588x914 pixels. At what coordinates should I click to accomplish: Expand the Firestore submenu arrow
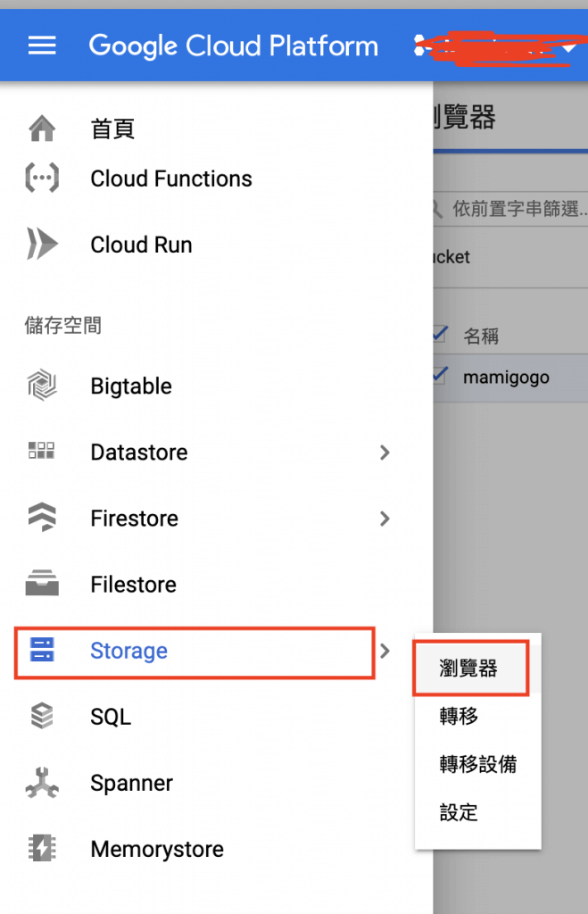pyautogui.click(x=385, y=519)
